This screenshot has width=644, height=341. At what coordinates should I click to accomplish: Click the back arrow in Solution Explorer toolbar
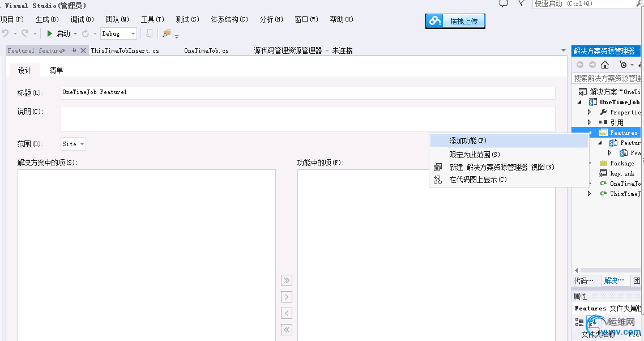pyautogui.click(x=580, y=65)
